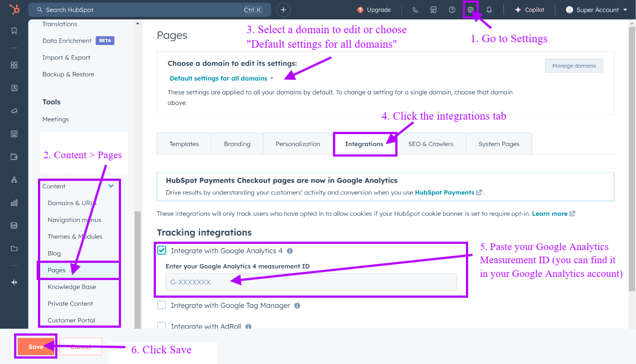Screen dimensions: 636x364
Task: Open the Library folder icon in left rail
Action: pos(14,248)
